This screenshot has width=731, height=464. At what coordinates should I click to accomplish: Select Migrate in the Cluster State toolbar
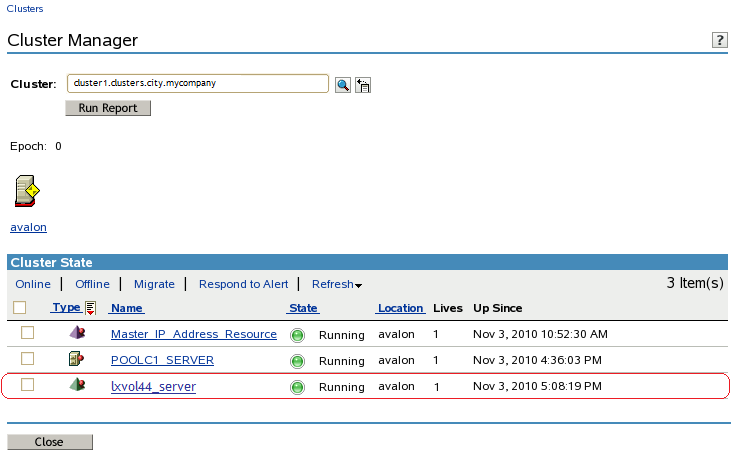coord(154,285)
